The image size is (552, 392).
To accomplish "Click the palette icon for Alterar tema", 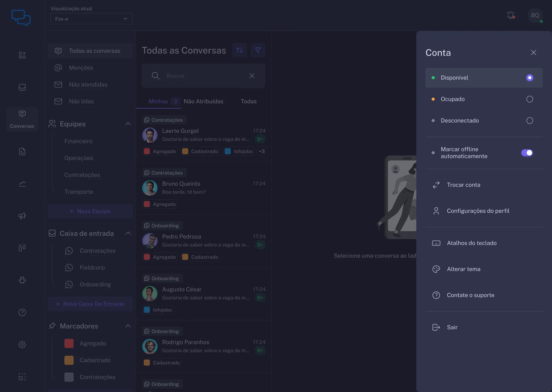I will click(436, 269).
